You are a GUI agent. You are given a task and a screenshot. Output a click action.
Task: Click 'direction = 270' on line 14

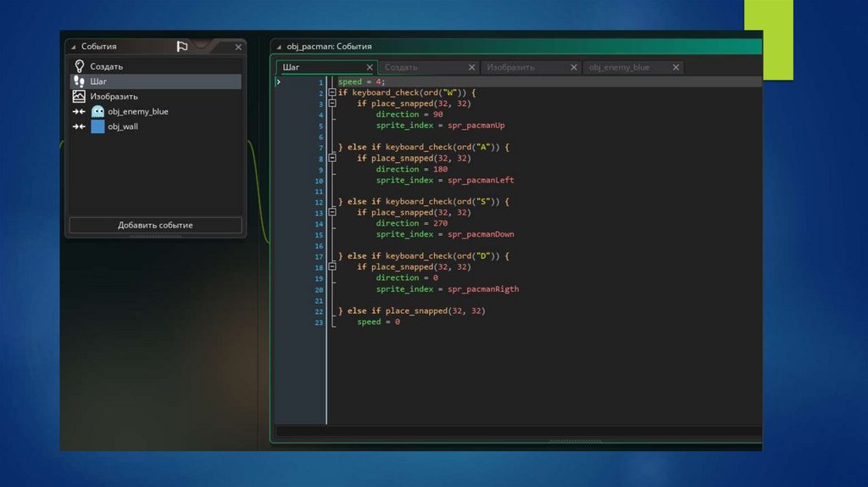[411, 223]
